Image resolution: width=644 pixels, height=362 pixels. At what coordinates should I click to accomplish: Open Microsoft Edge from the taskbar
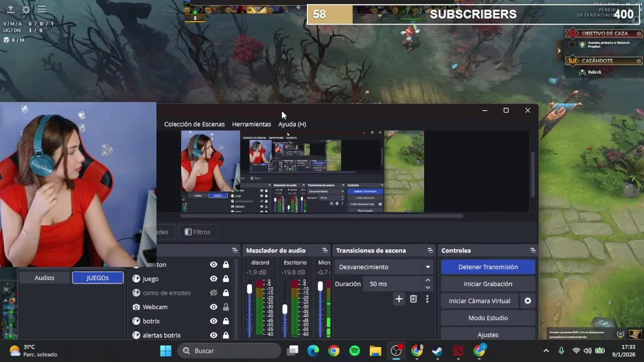(x=313, y=350)
